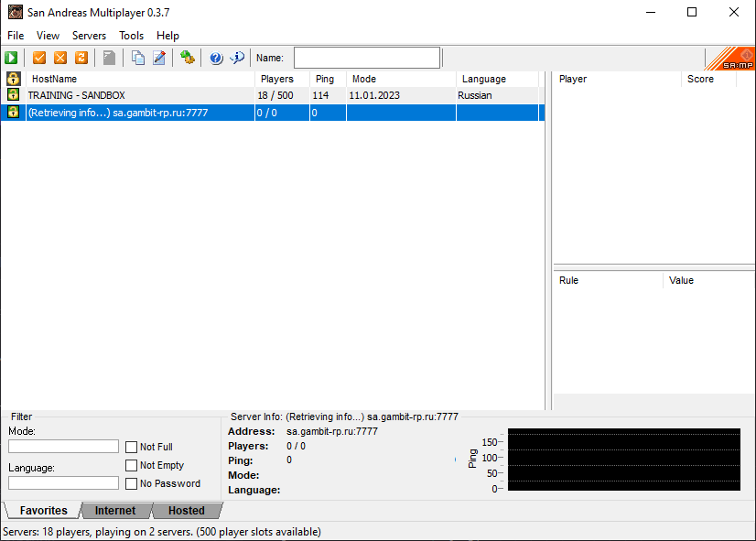Sort servers by Ping column header
The image size is (756, 541).
tap(325, 79)
